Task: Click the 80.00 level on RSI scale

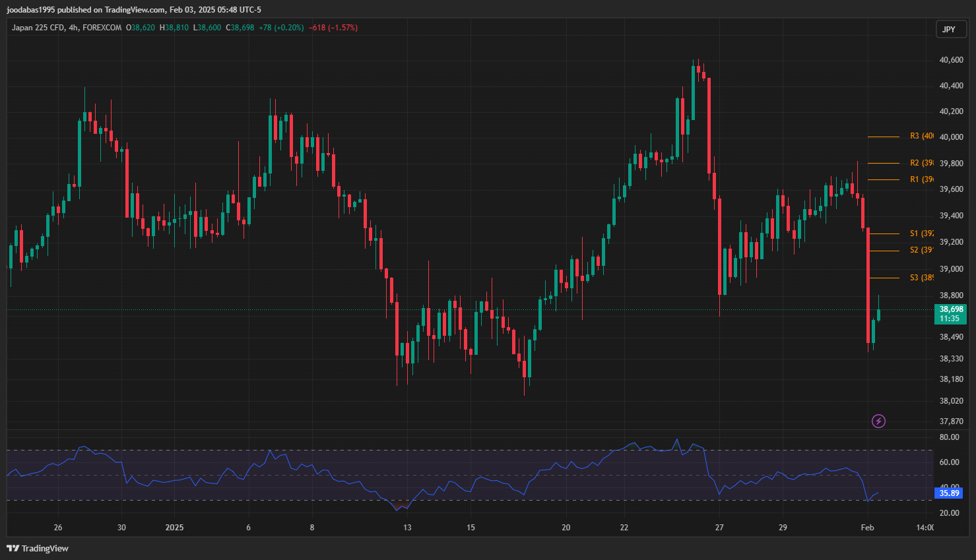Action: pyautogui.click(x=949, y=437)
